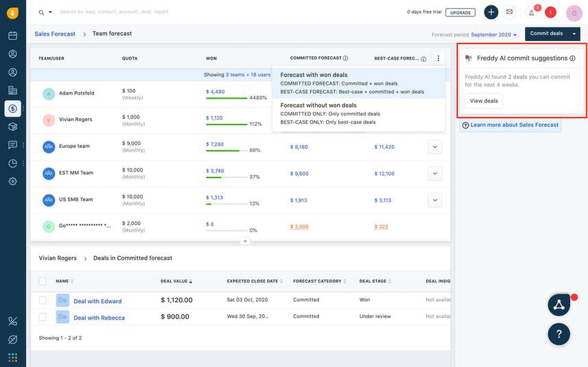The height and width of the screenshot is (367, 588).
Task: Click Europe team 80% progress bar
Action: 226,151
